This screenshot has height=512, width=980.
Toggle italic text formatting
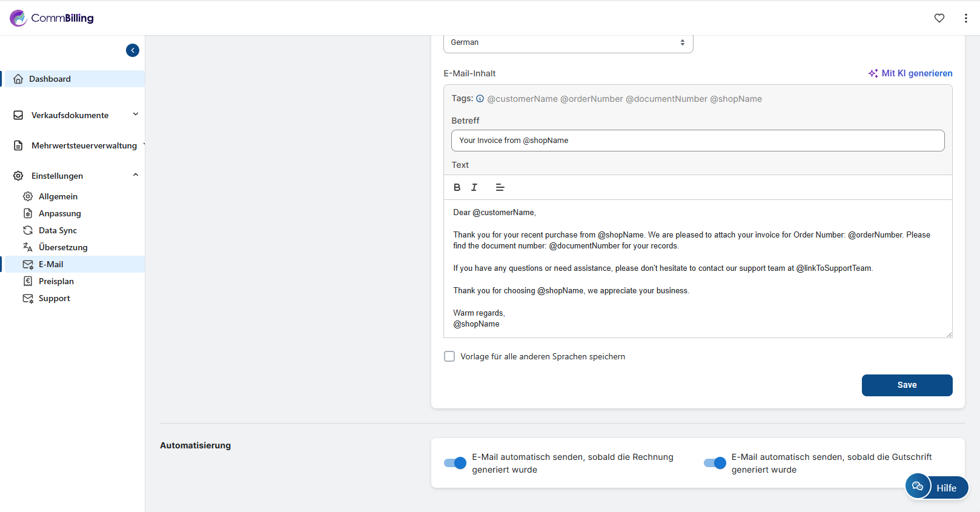[474, 187]
